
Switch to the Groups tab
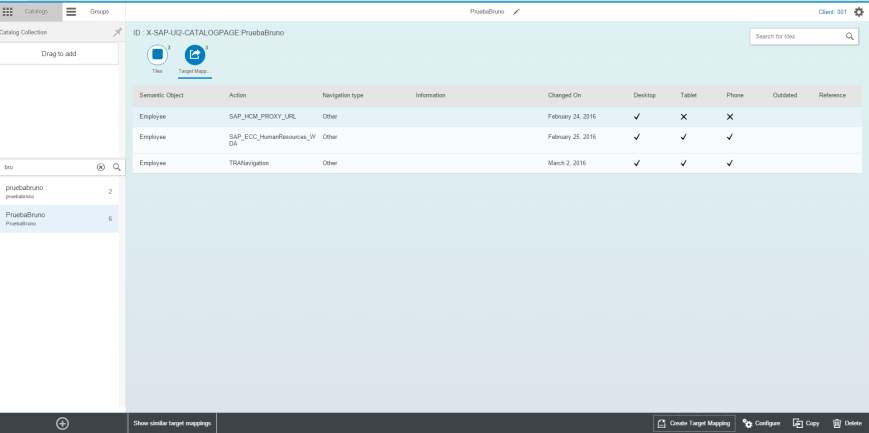point(90,11)
